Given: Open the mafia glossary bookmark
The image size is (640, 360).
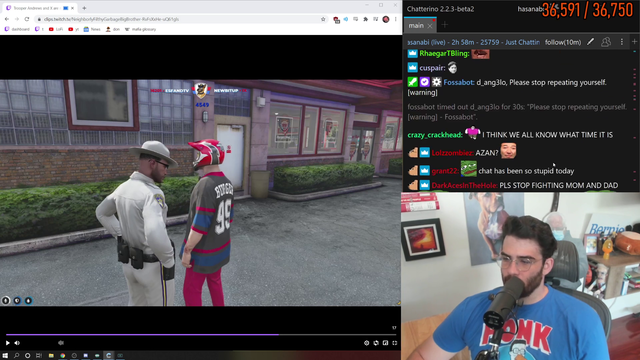Looking at the screenshot, I should 140,29.
